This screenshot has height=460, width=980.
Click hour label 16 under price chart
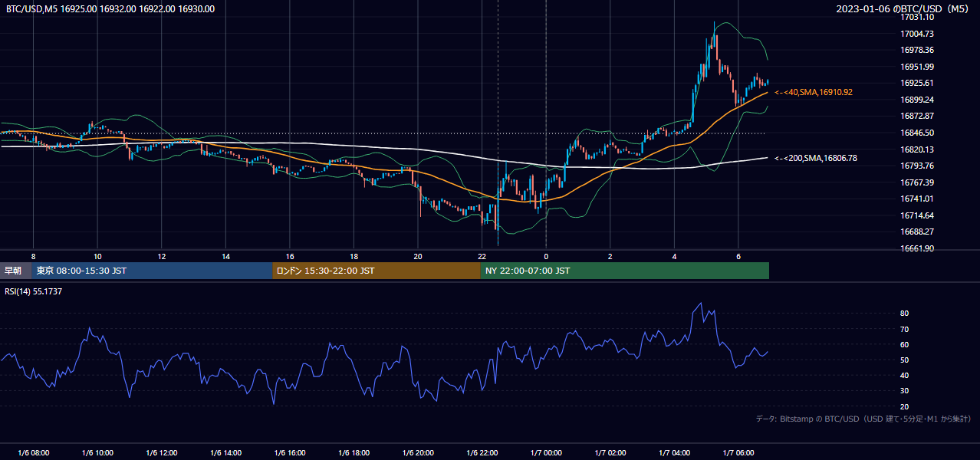point(290,256)
